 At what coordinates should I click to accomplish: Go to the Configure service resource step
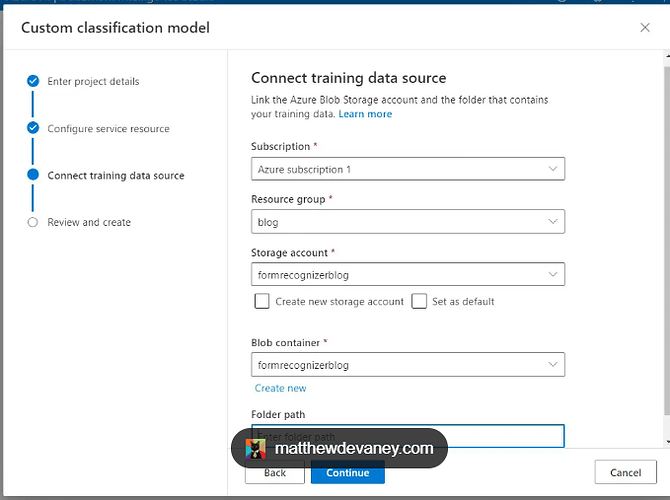pyautogui.click(x=108, y=129)
